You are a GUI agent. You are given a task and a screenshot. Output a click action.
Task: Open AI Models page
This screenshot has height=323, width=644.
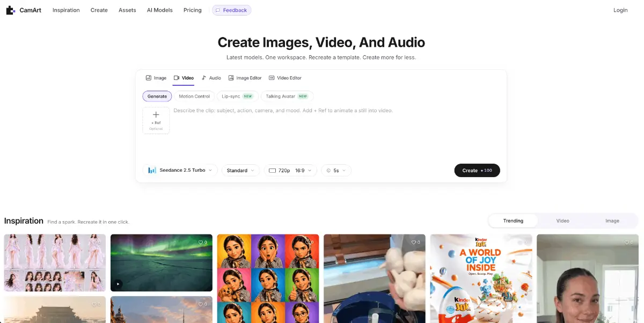pyautogui.click(x=160, y=10)
